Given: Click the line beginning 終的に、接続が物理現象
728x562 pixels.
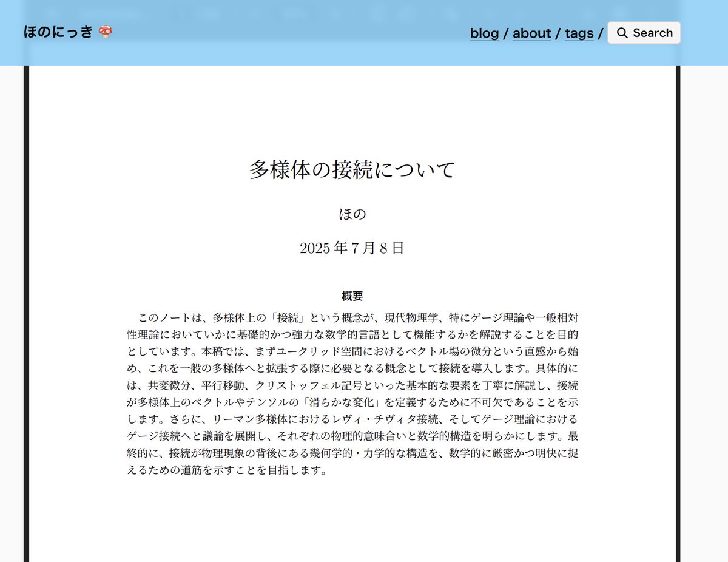Looking at the screenshot, I should [x=353, y=453].
